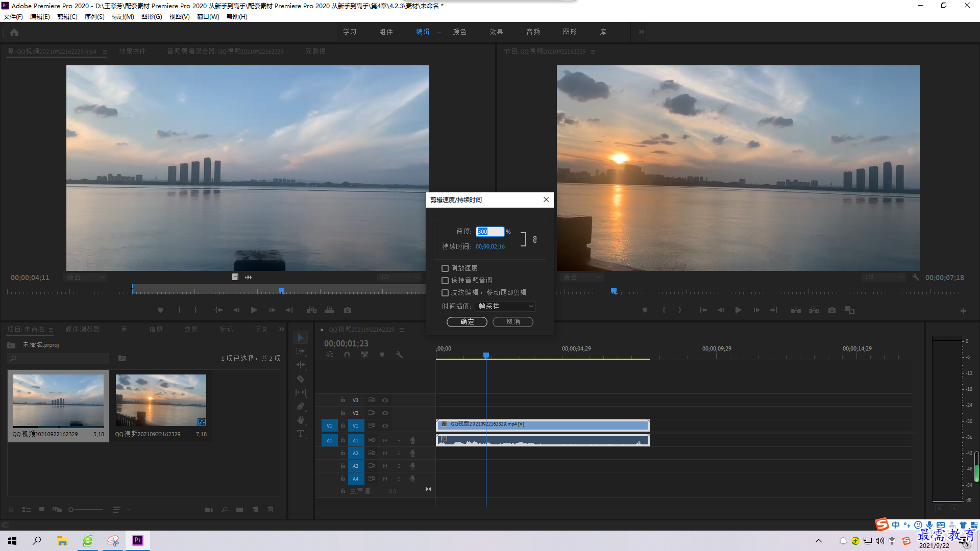The height and width of the screenshot is (551, 980).
Task: Open program monitor button editor plus
Action: point(963,311)
